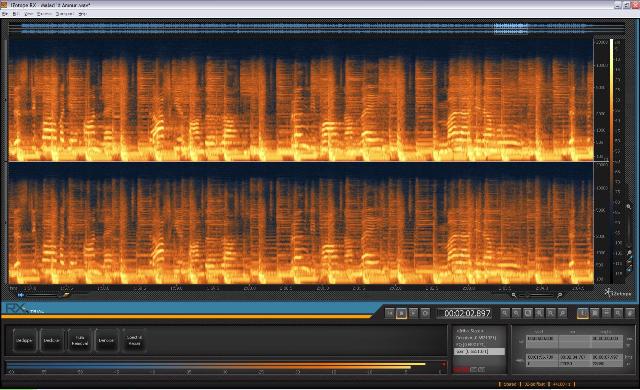
Task: Click the zoom selection icon with square
Action: coord(528,313)
